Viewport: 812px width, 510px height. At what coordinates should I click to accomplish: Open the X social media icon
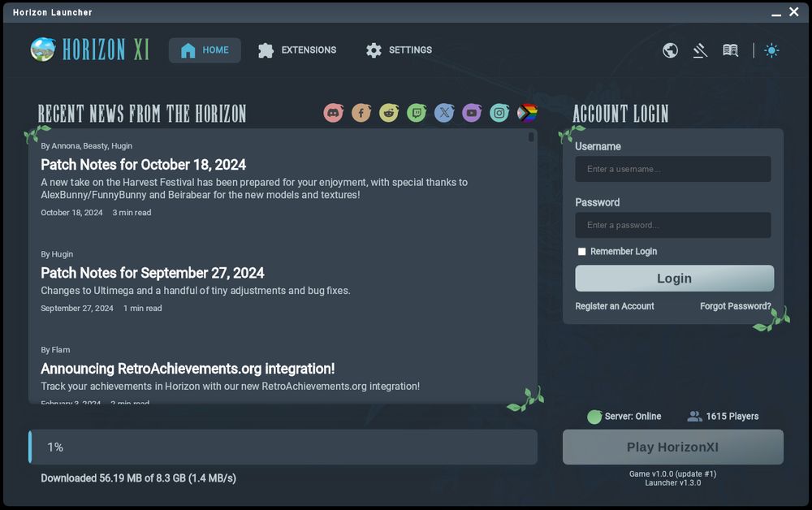[444, 113]
